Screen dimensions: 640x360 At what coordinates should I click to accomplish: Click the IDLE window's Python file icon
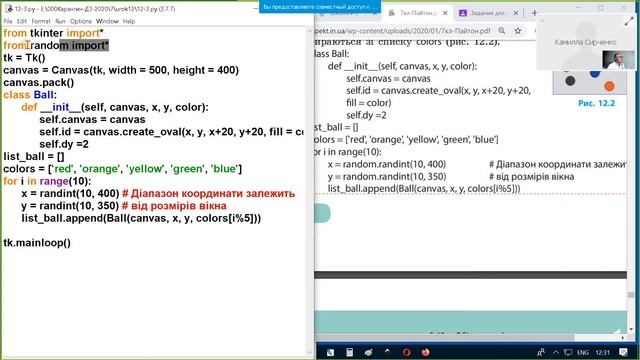tap(8, 8)
